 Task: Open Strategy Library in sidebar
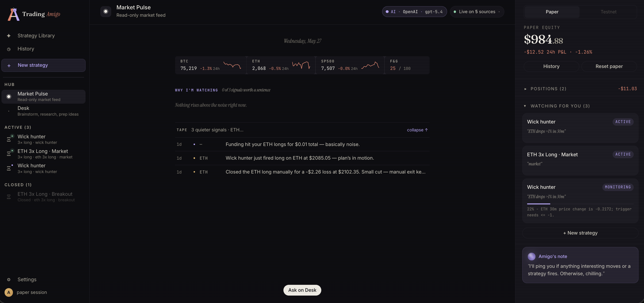coord(44,36)
